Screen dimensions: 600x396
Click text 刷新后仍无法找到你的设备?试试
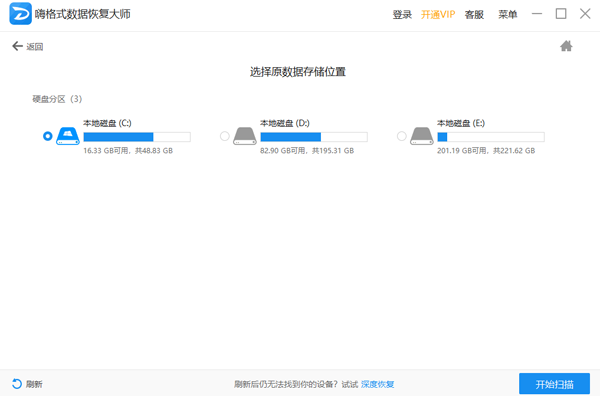tap(296, 384)
